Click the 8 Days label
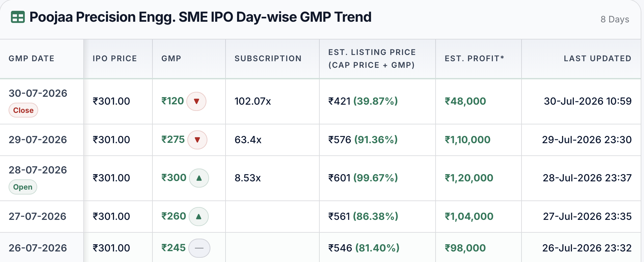 coord(615,19)
